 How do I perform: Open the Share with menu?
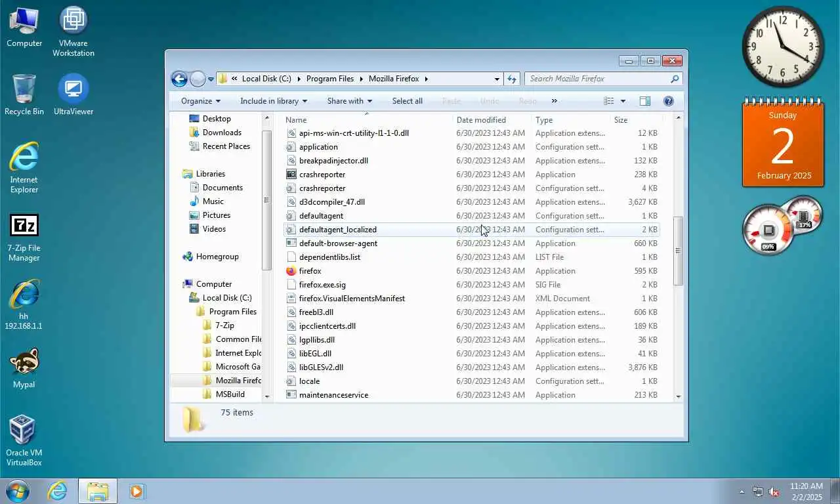[350, 101]
